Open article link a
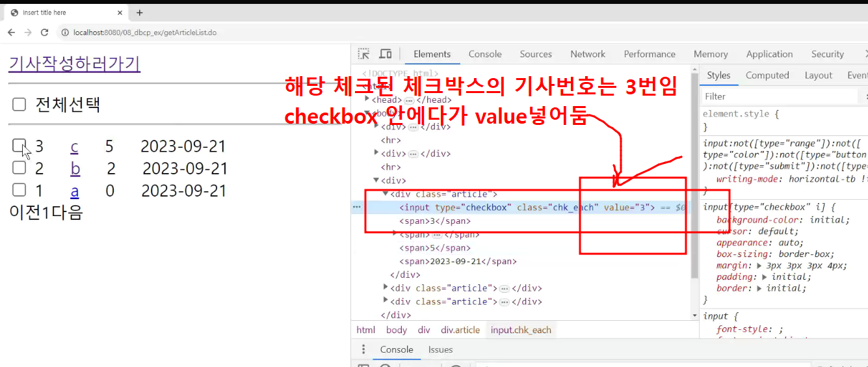The height and width of the screenshot is (367, 868). [x=75, y=191]
